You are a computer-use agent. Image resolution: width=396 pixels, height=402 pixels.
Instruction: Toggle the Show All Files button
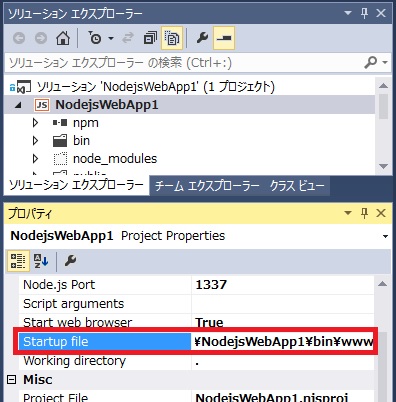click(x=172, y=38)
